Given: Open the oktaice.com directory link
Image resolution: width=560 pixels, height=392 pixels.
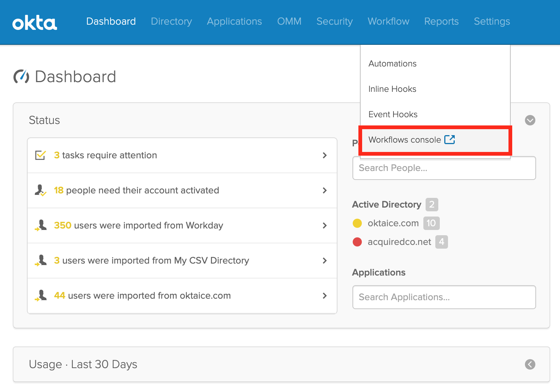Looking at the screenshot, I should (x=393, y=223).
